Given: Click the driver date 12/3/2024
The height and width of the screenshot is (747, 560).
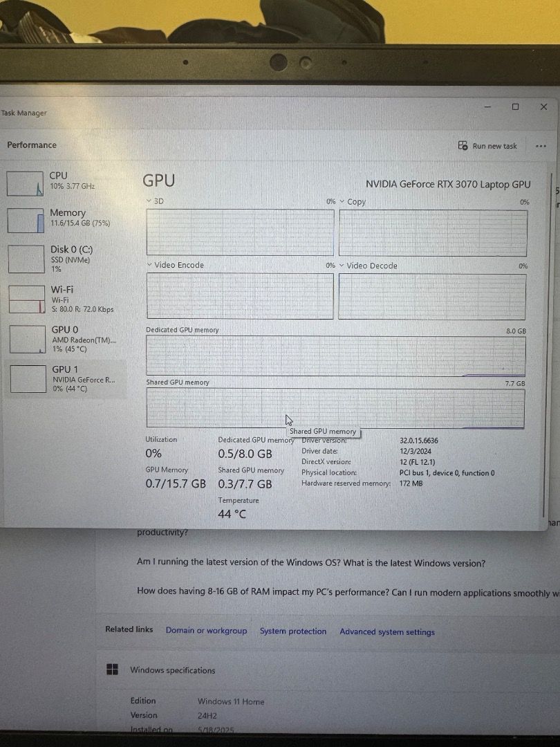Looking at the screenshot, I should [x=416, y=451].
